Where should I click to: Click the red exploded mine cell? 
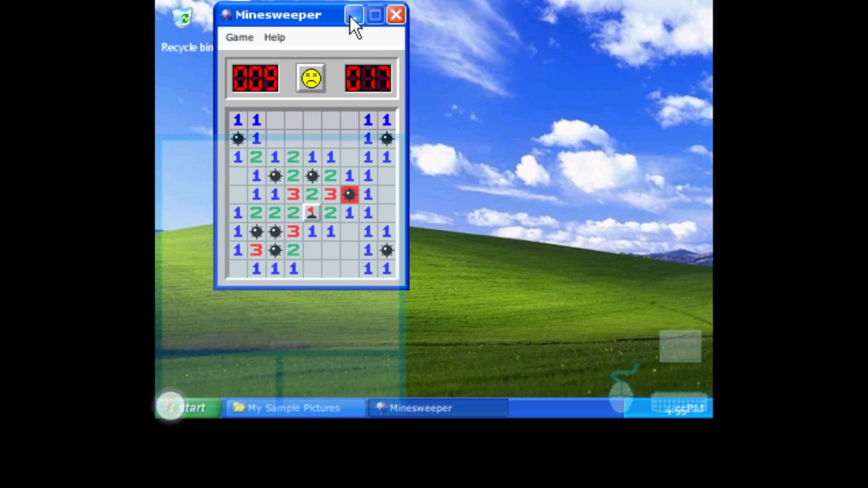(x=349, y=195)
